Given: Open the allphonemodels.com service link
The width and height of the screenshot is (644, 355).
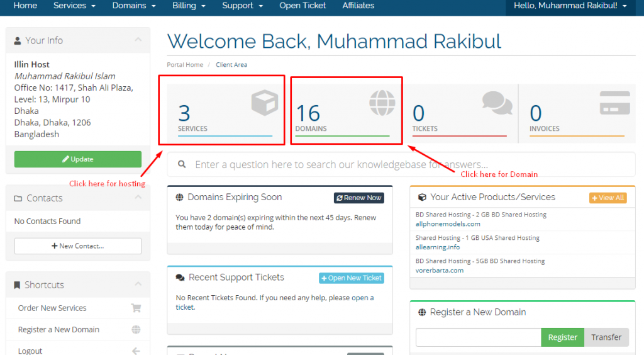Looking at the screenshot, I should [x=447, y=223].
